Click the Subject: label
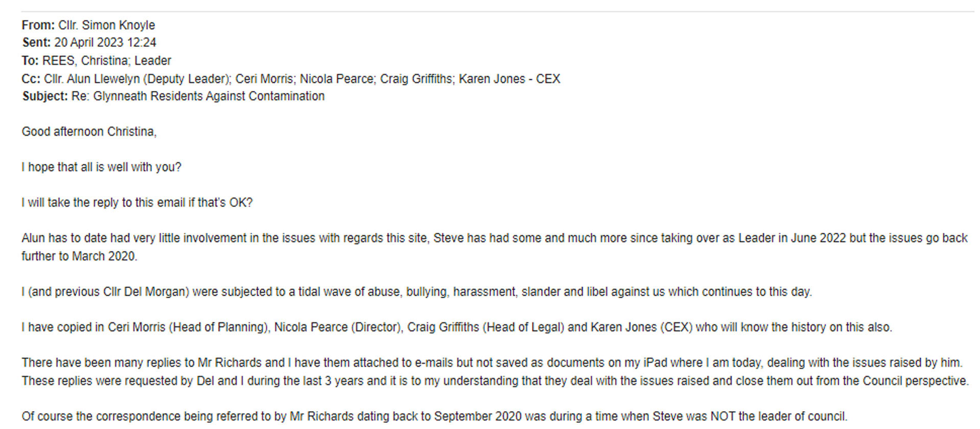The width and height of the screenshot is (980, 429). (x=45, y=97)
